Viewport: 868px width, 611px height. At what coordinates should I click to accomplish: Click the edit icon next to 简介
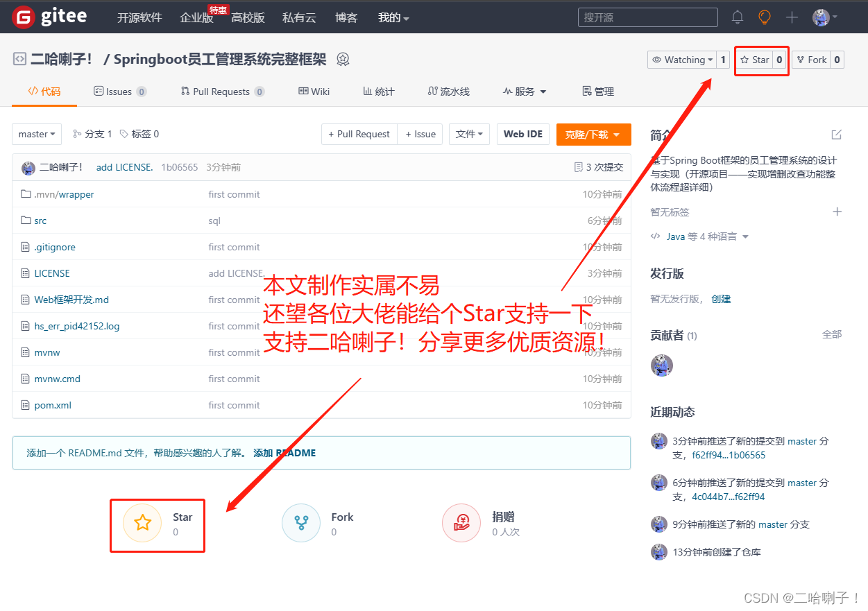click(837, 135)
